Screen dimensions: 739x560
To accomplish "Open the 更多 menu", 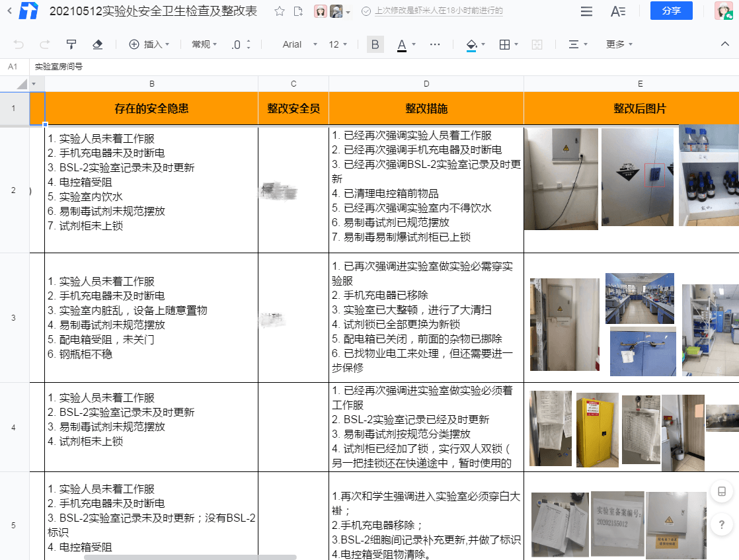I will pyautogui.click(x=619, y=44).
